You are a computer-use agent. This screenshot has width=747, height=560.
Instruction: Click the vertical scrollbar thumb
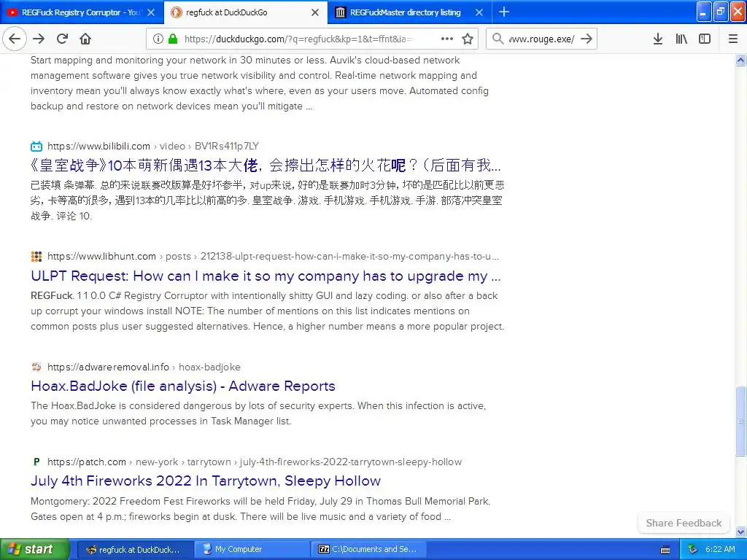(741, 422)
